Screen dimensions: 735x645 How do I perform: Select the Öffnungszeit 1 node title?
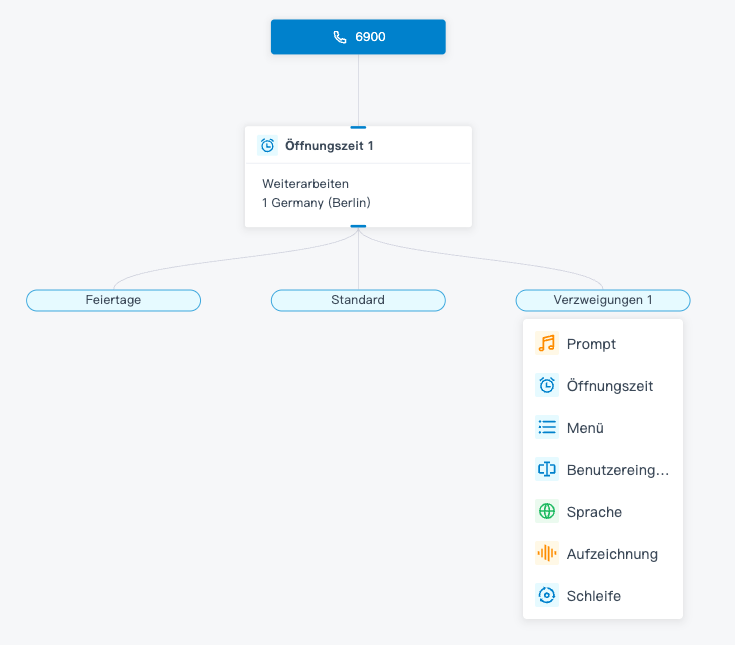pyautogui.click(x=329, y=145)
